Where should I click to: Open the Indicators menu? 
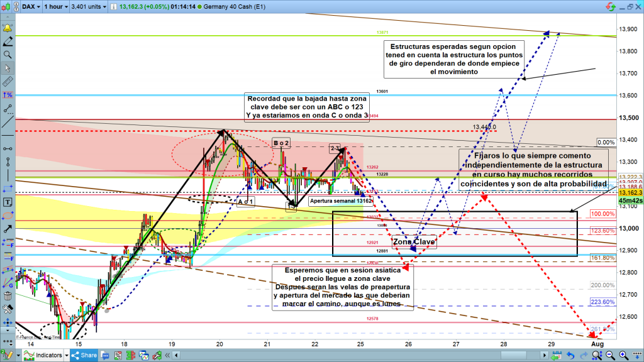tap(44, 356)
